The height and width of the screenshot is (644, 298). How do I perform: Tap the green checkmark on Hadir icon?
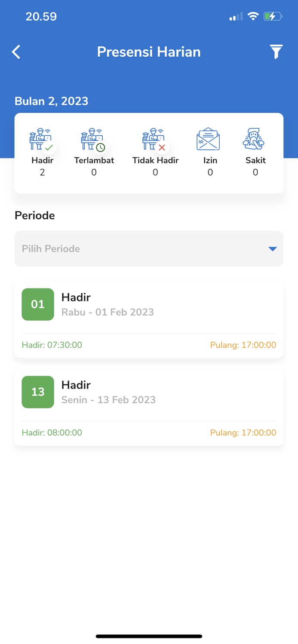49,147
